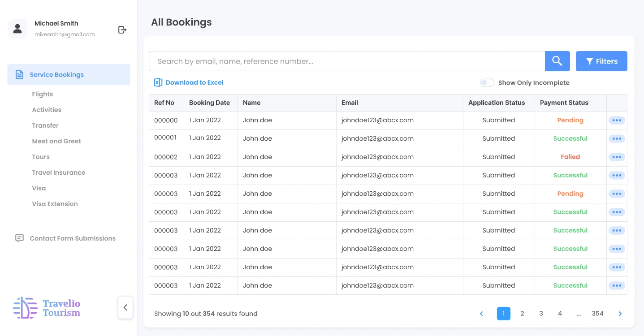644x336 pixels.
Task: Click the booking search input field
Action: coord(346,61)
